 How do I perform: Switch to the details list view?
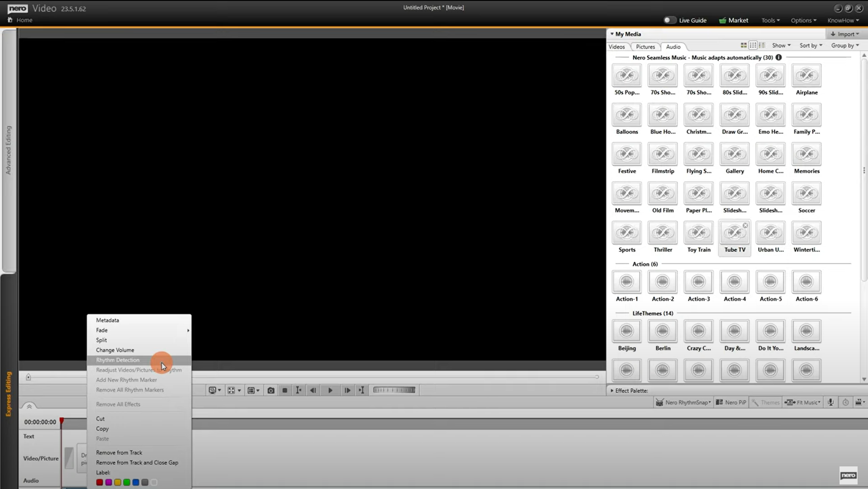pyautogui.click(x=762, y=45)
